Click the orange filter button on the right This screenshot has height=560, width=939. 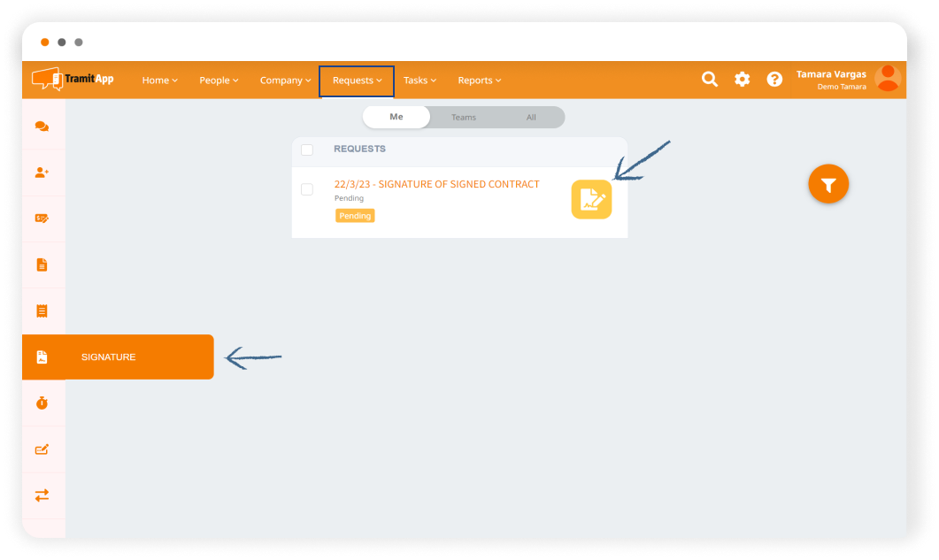coord(828,184)
